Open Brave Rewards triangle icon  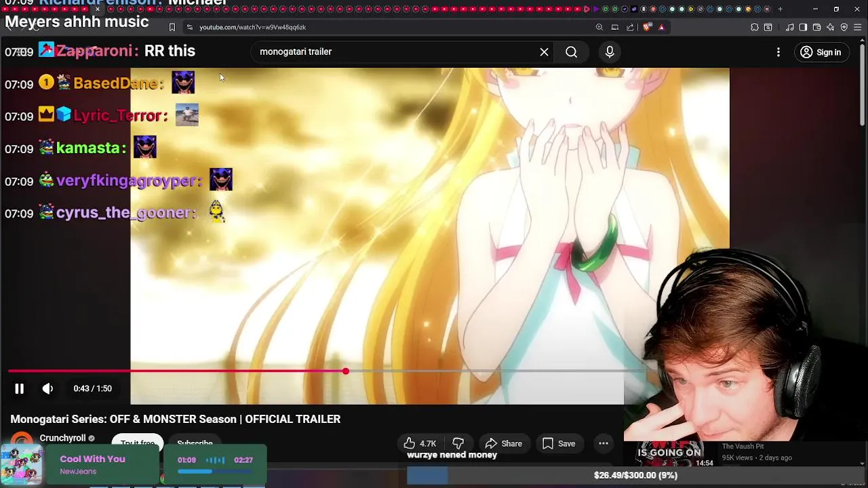(x=661, y=27)
